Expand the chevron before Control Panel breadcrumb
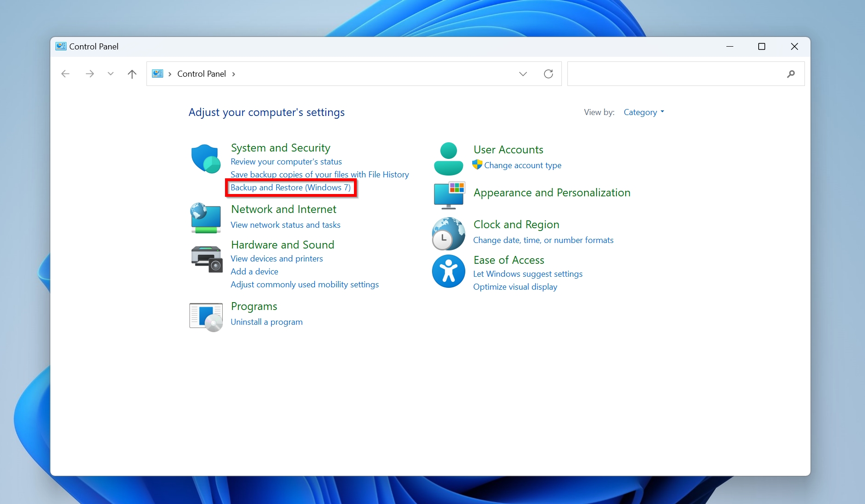Viewport: 865px width, 504px height. pyautogui.click(x=170, y=74)
